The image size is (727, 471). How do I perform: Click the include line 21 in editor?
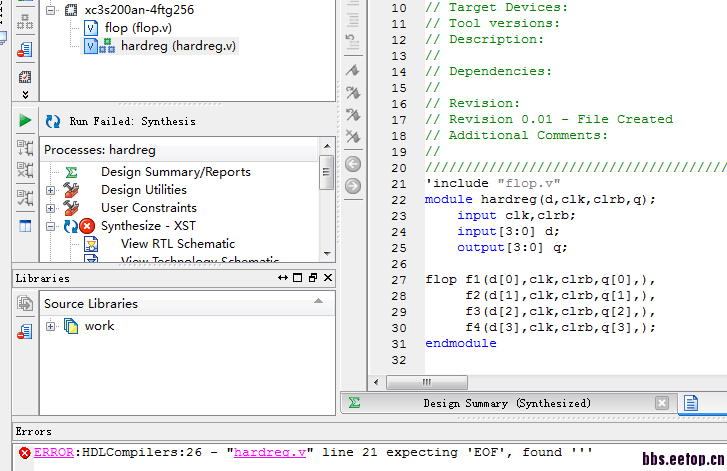tap(493, 184)
